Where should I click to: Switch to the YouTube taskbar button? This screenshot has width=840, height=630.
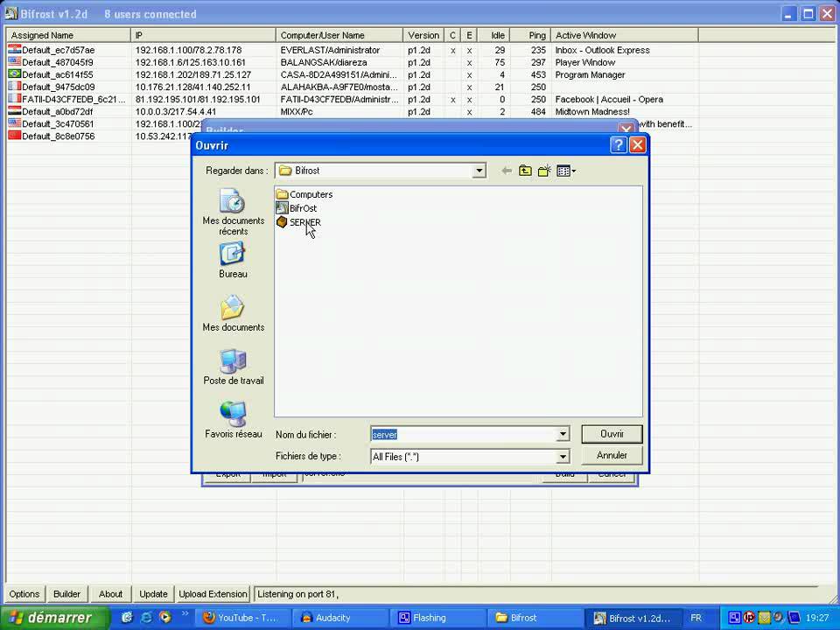(242, 618)
